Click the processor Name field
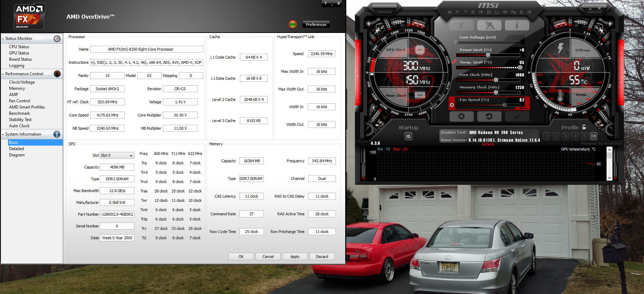 coord(147,49)
